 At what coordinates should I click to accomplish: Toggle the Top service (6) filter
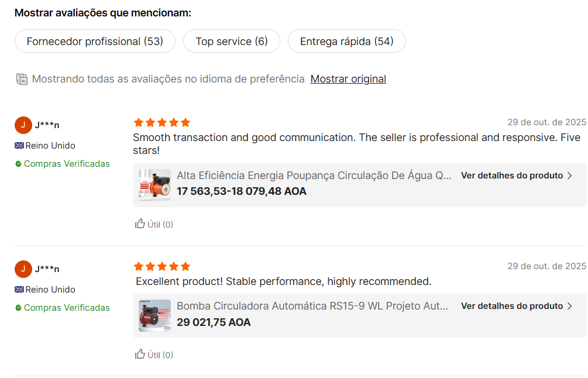231,42
